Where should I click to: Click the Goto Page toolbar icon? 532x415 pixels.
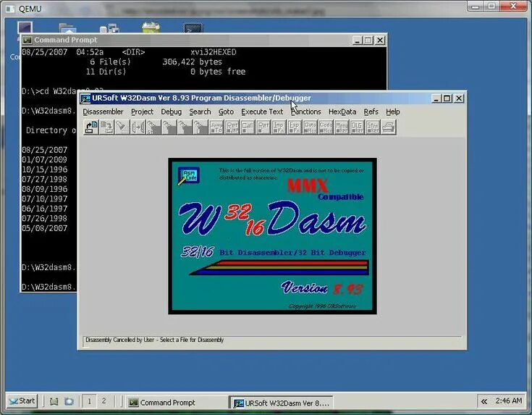[185, 127]
